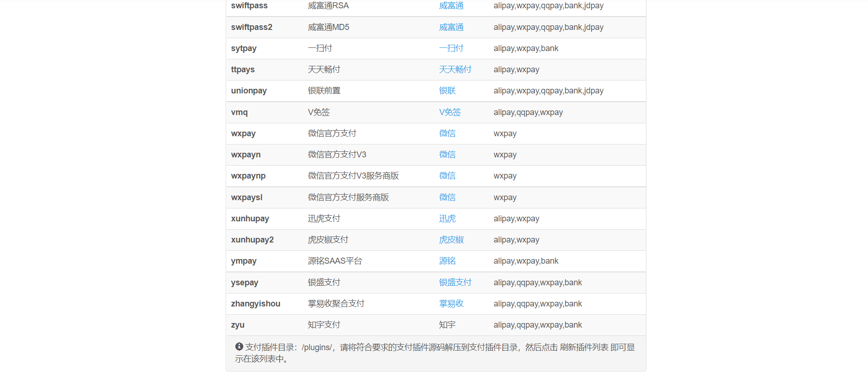
Task: Open the 迅虎 link
Action: [447, 219]
